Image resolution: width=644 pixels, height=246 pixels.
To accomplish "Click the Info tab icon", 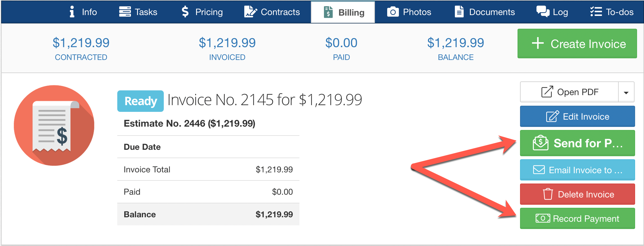I will 72,12.
